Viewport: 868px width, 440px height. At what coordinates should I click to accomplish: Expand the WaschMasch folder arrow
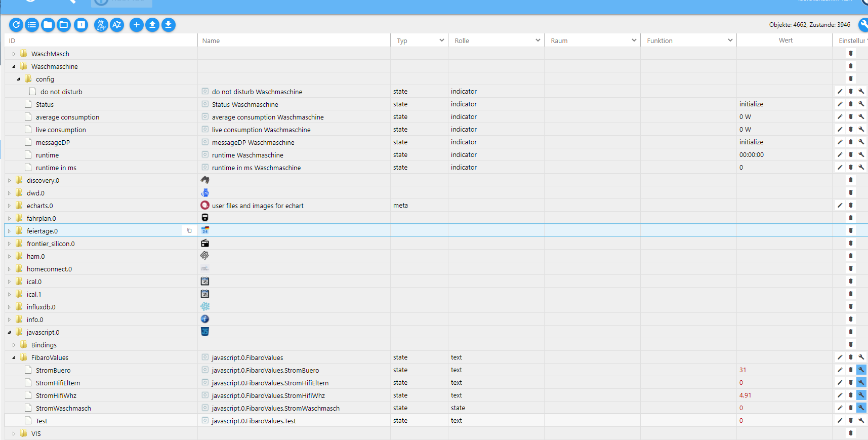14,54
